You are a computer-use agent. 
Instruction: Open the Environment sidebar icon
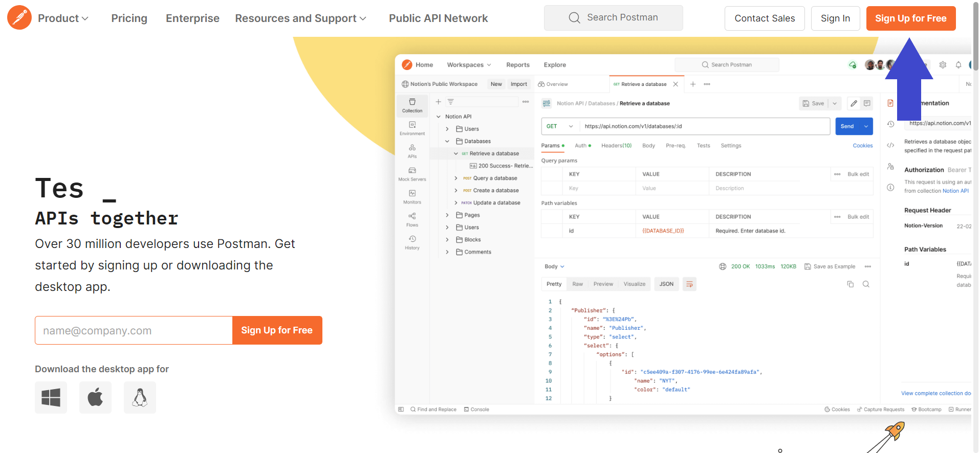pos(412,128)
